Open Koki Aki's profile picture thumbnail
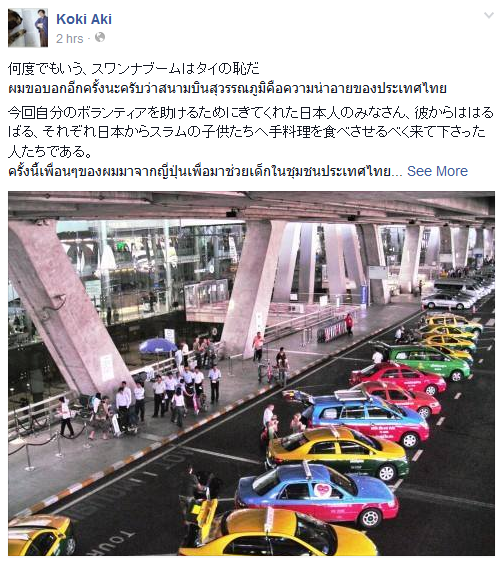This screenshot has width=502, height=565. coord(28,28)
